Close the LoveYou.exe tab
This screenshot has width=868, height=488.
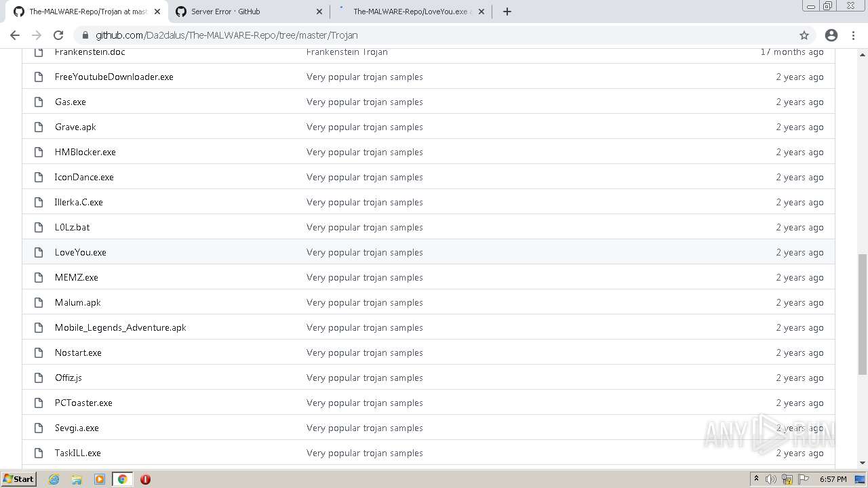coord(481,12)
